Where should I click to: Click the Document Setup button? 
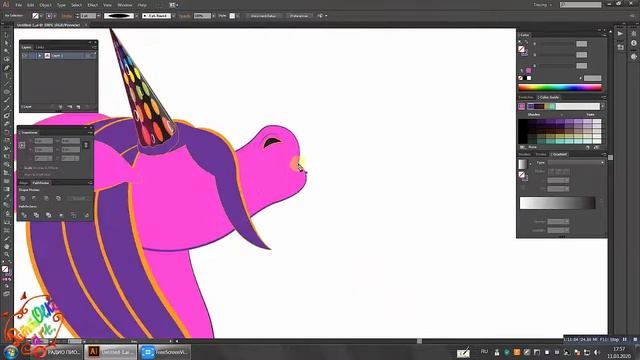[x=263, y=16]
